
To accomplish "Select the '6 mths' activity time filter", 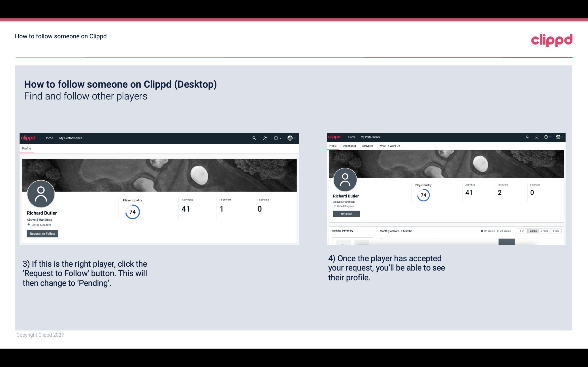I will coord(533,231).
